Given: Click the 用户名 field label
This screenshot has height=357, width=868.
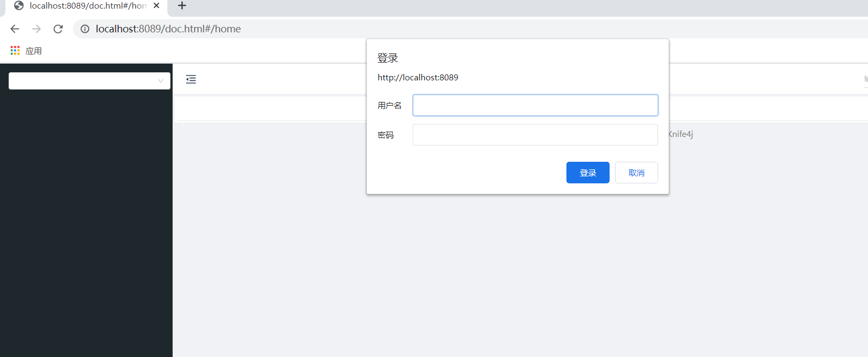Looking at the screenshot, I should [x=389, y=106].
